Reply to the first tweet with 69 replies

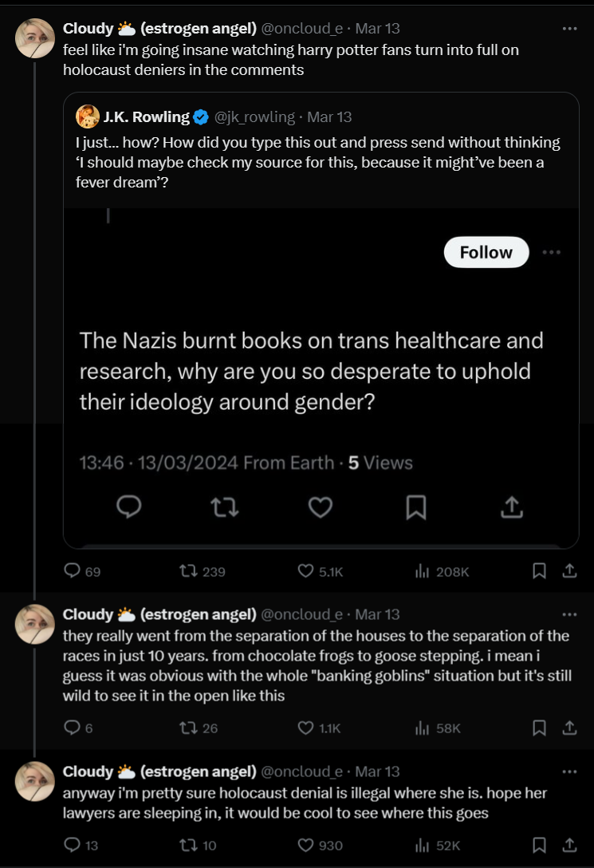click(x=73, y=571)
